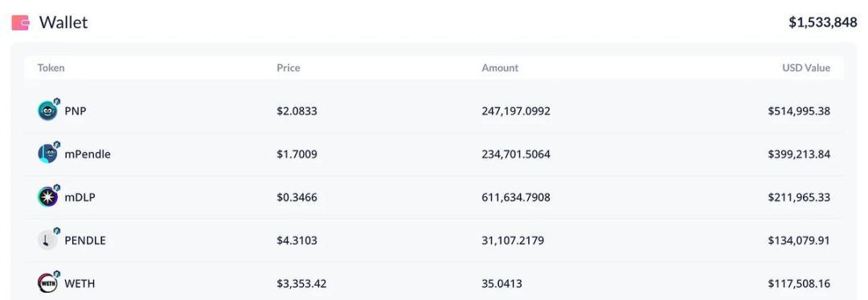Open the PNP token name link
868x300 pixels.
click(x=76, y=111)
